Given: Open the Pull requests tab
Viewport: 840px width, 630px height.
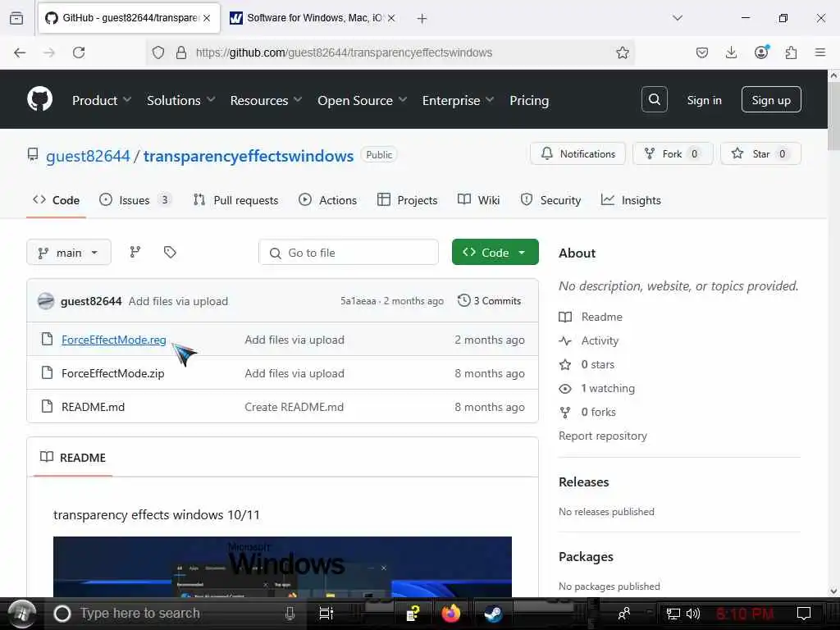Looking at the screenshot, I should point(235,200).
